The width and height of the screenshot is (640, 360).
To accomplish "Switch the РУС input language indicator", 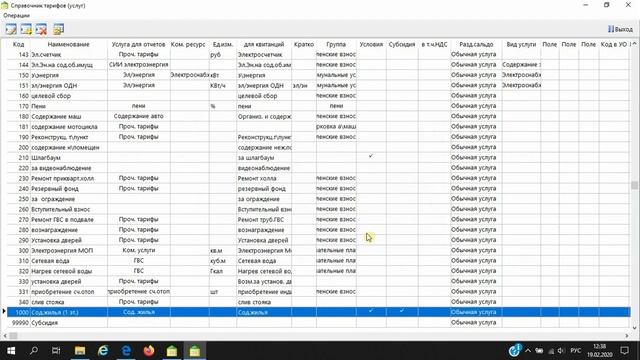I will [x=576, y=351].
